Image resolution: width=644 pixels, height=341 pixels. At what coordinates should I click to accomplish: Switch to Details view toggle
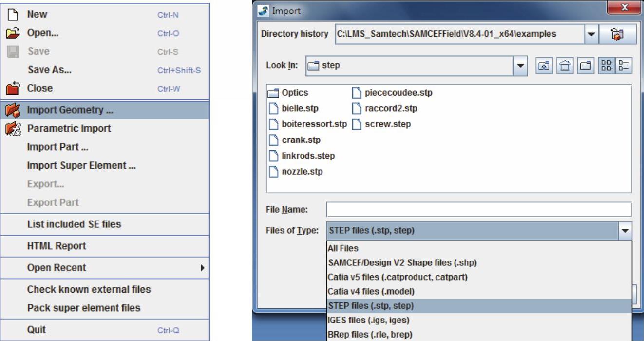click(624, 65)
